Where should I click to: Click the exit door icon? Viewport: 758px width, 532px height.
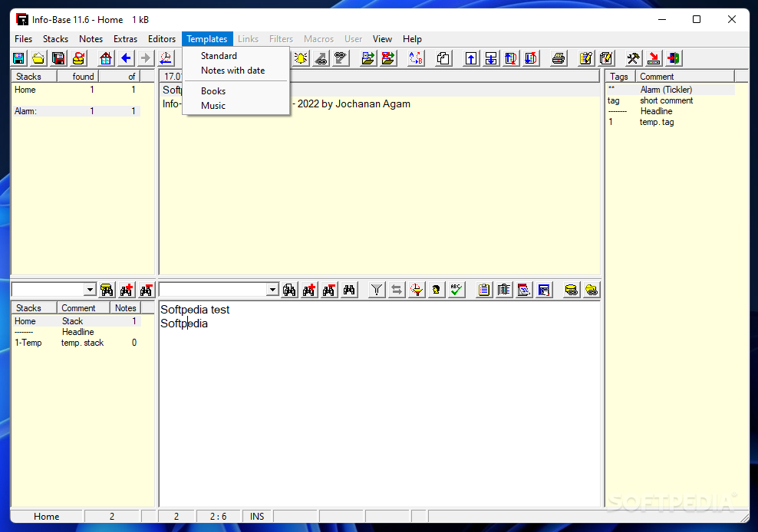coord(674,58)
